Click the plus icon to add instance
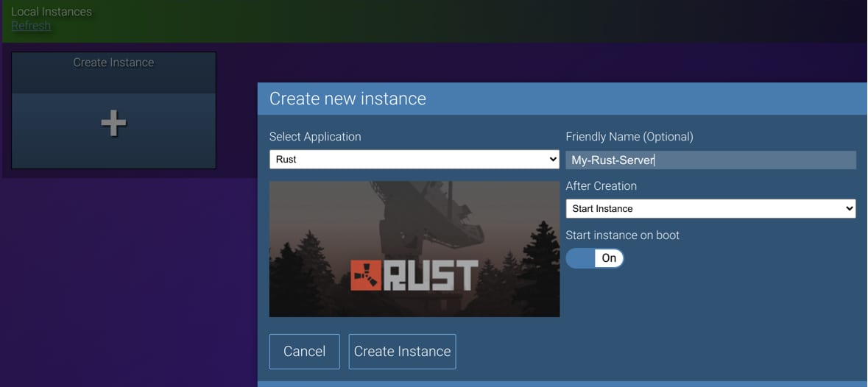Image resolution: width=868 pixels, height=387 pixels. click(113, 124)
